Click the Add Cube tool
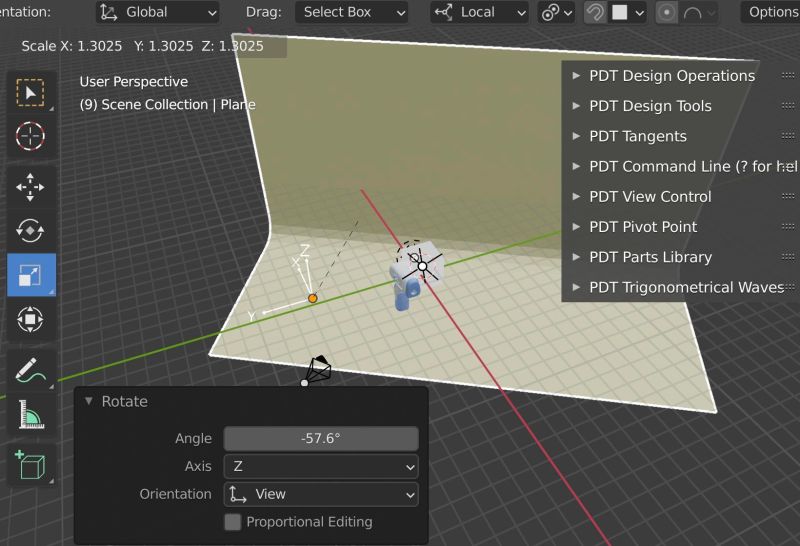The width and height of the screenshot is (800, 546). pos(31,464)
